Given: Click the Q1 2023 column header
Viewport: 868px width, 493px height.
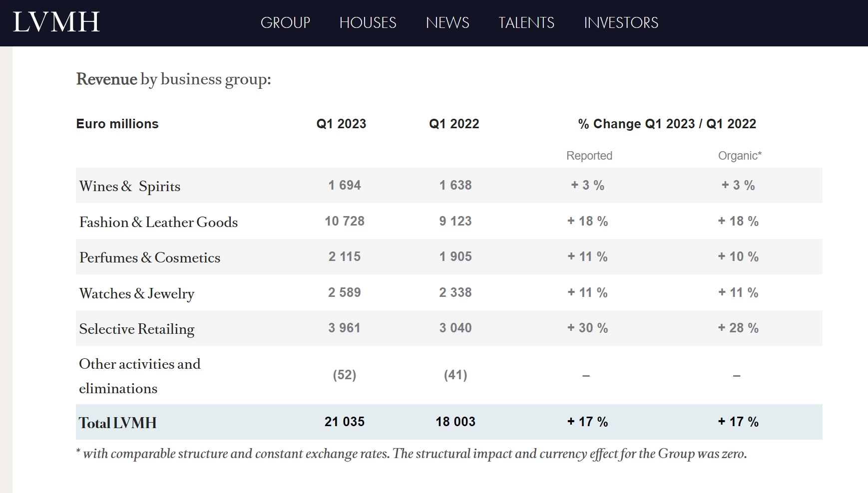Looking at the screenshot, I should click(341, 124).
